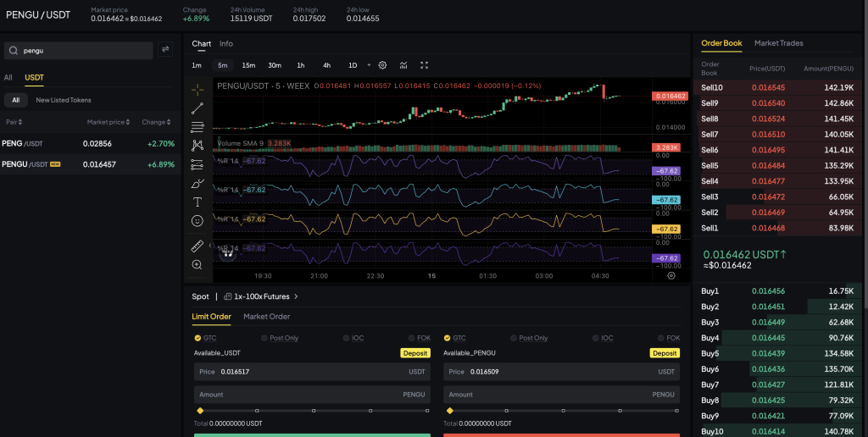Activate the ruler measure tool
The height and width of the screenshot is (437, 868).
[198, 246]
